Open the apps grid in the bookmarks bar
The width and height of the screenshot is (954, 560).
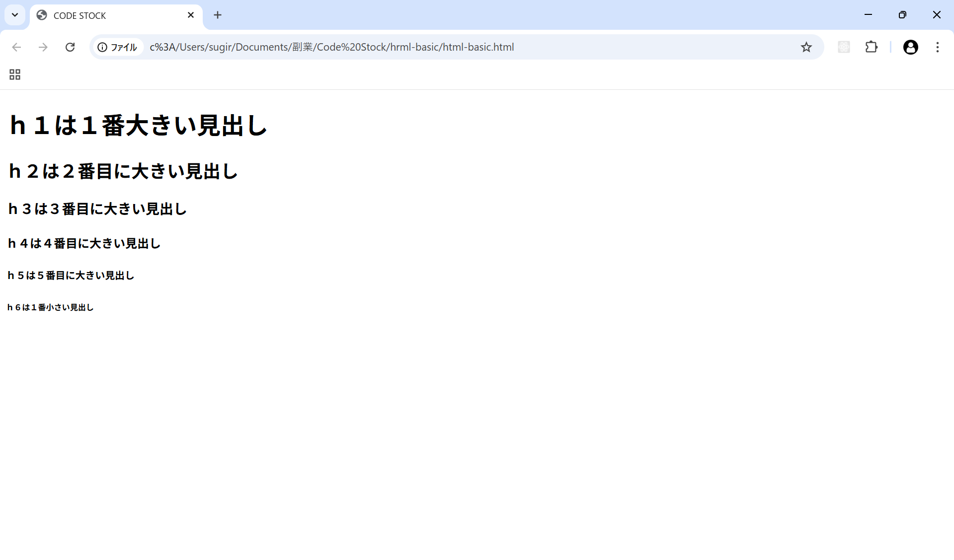pyautogui.click(x=15, y=74)
